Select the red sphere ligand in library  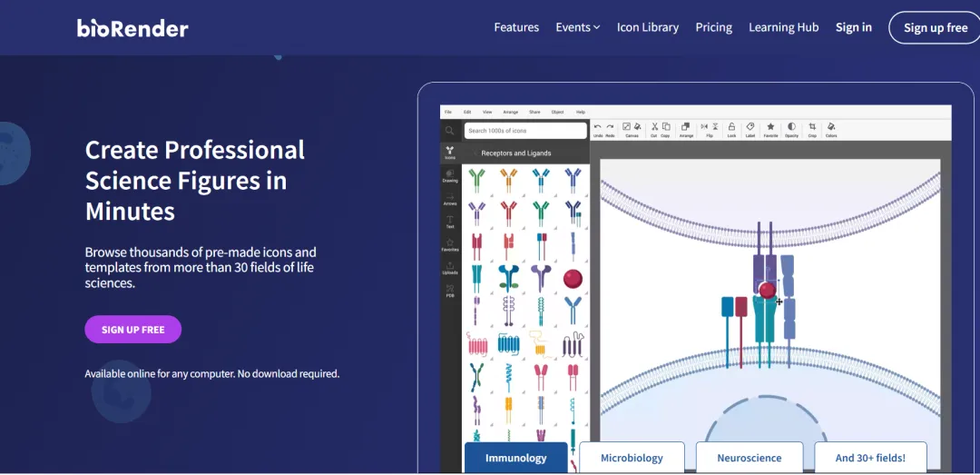tap(573, 279)
